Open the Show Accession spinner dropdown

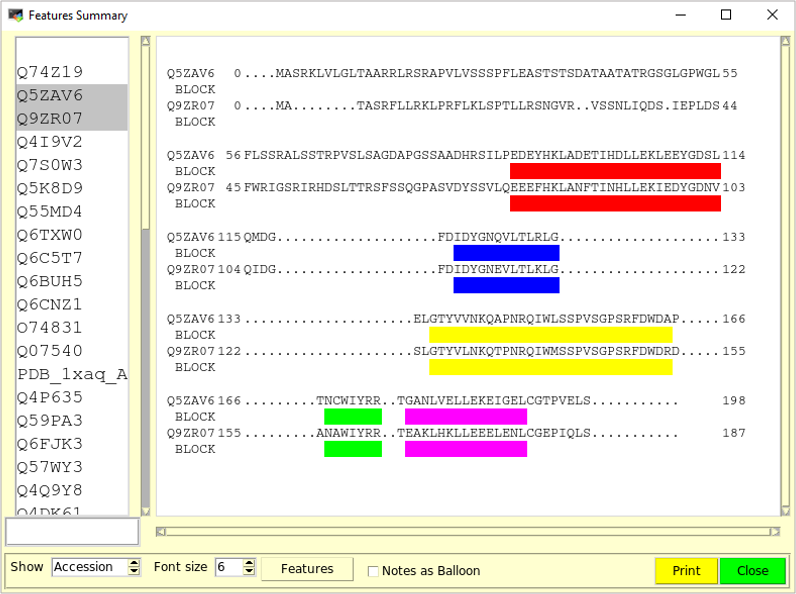[134, 567]
